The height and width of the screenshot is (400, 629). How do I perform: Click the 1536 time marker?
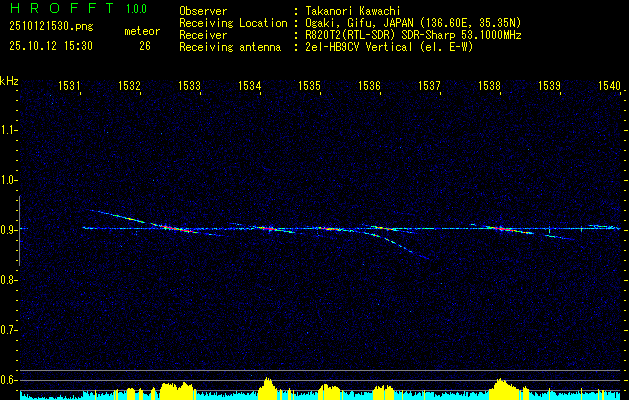click(369, 85)
